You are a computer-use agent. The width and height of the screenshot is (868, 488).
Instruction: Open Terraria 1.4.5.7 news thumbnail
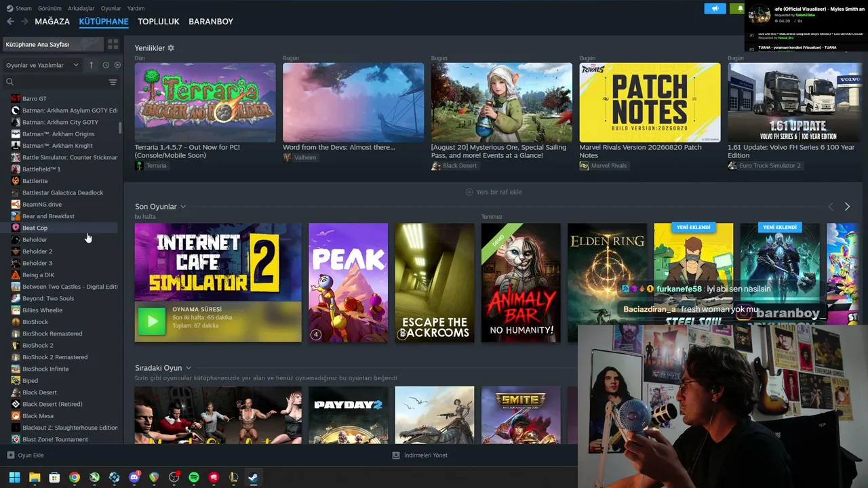(x=205, y=102)
